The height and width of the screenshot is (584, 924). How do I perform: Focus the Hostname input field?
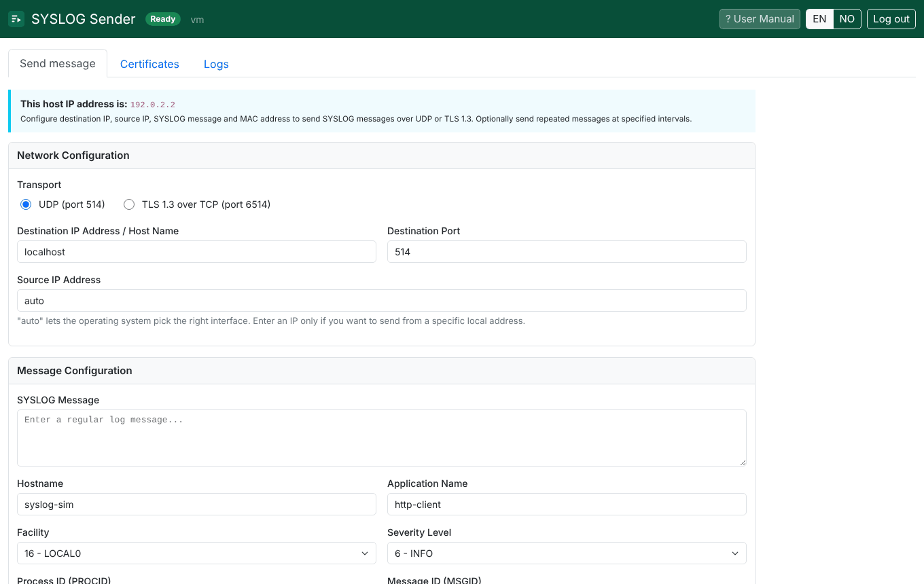196,505
